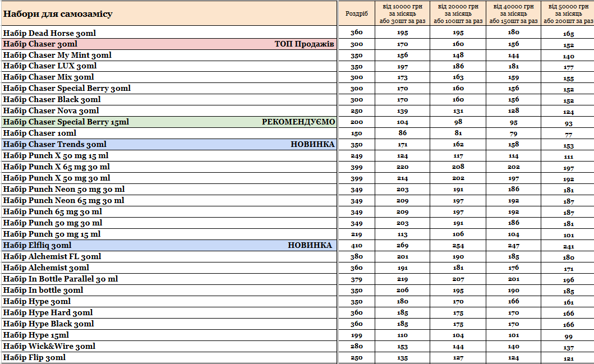Click the 'ТОП Продажів' label
Image resolution: width=594 pixels, height=364 pixels.
click(304, 44)
